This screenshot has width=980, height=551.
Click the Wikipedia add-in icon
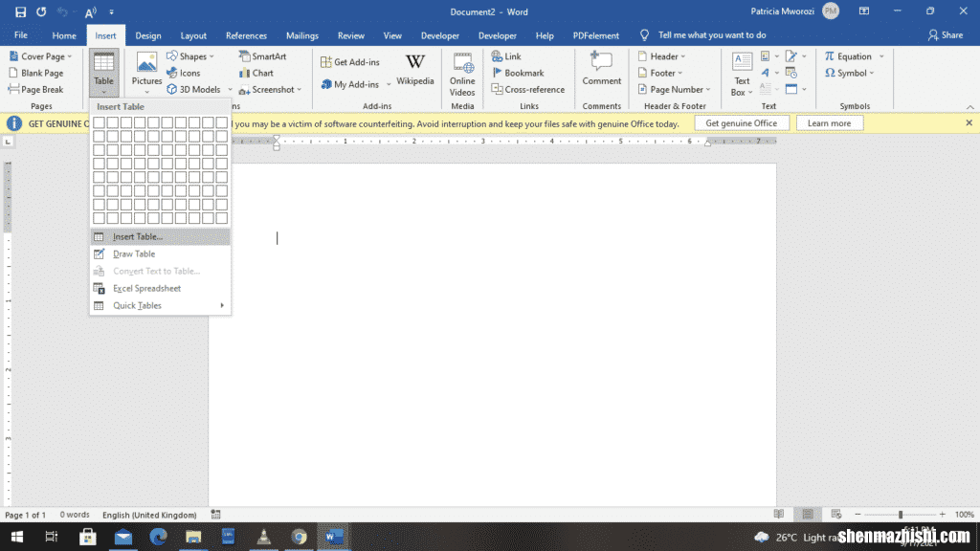pos(415,70)
